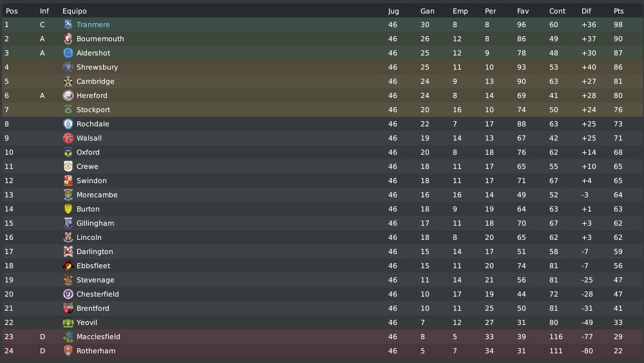Click the Rotherham crest icon
This screenshot has height=363, width=644.
coord(68,351)
